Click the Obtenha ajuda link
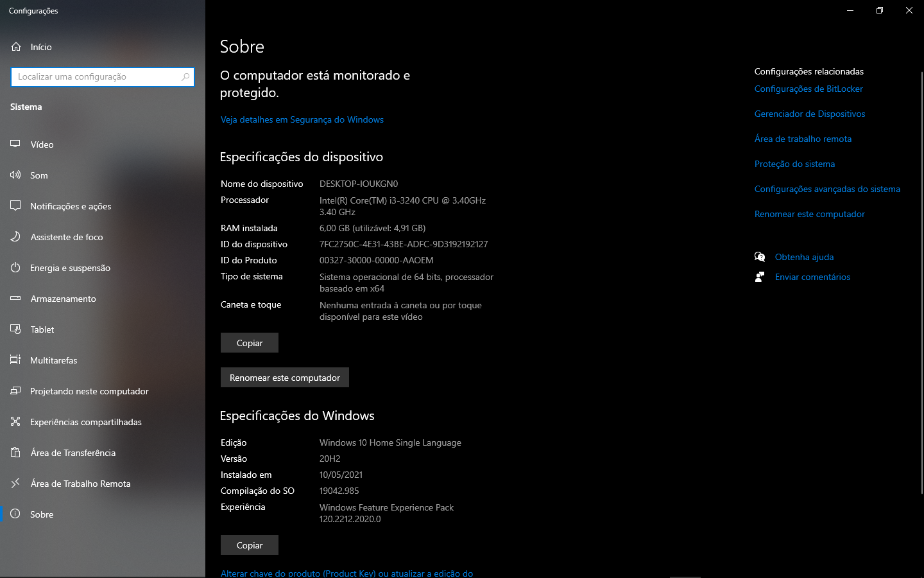Viewport: 924px width, 578px height. point(804,257)
